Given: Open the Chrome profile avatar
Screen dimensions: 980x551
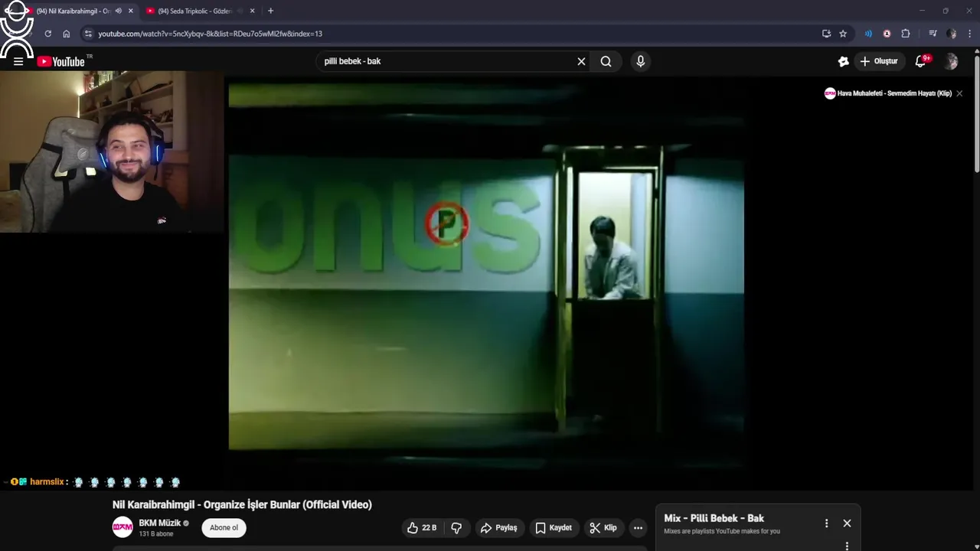Looking at the screenshot, I should tap(952, 34).
